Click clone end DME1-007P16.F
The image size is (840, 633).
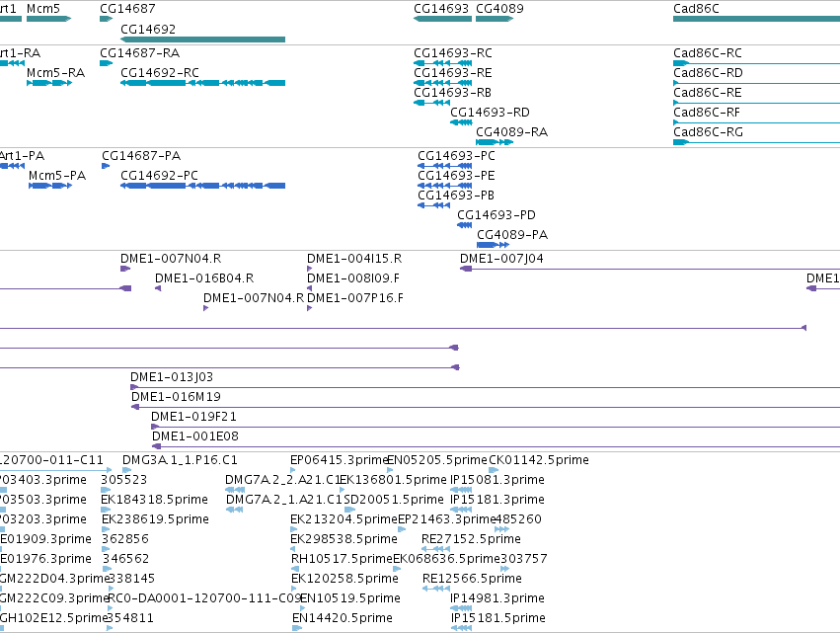pos(309,308)
